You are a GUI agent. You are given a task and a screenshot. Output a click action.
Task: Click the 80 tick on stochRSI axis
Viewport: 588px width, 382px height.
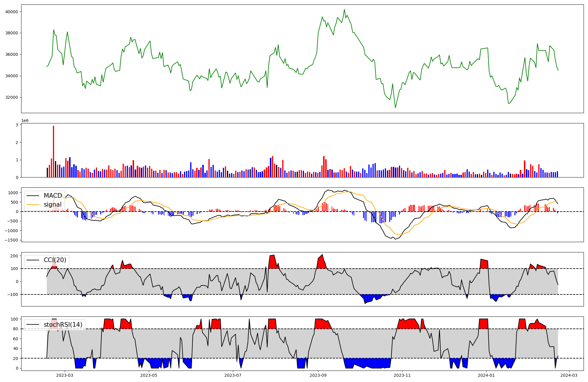tap(16, 329)
